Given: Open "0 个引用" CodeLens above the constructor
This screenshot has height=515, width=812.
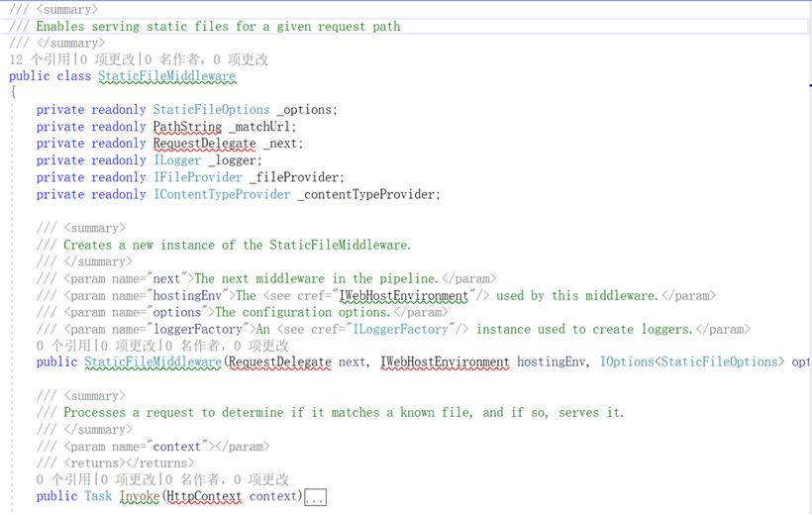Looking at the screenshot, I should point(63,346).
